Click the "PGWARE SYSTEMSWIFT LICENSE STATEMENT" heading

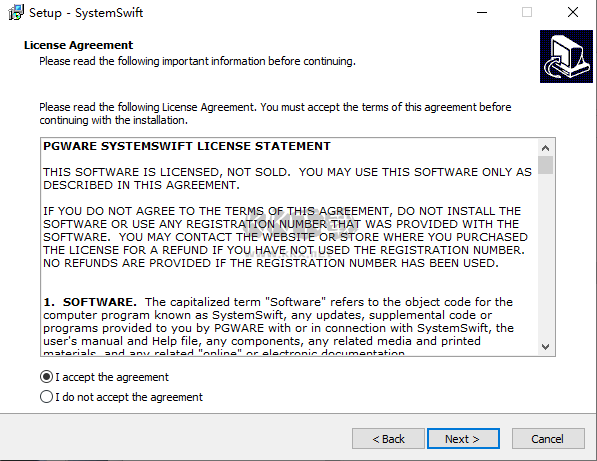[x=187, y=146]
